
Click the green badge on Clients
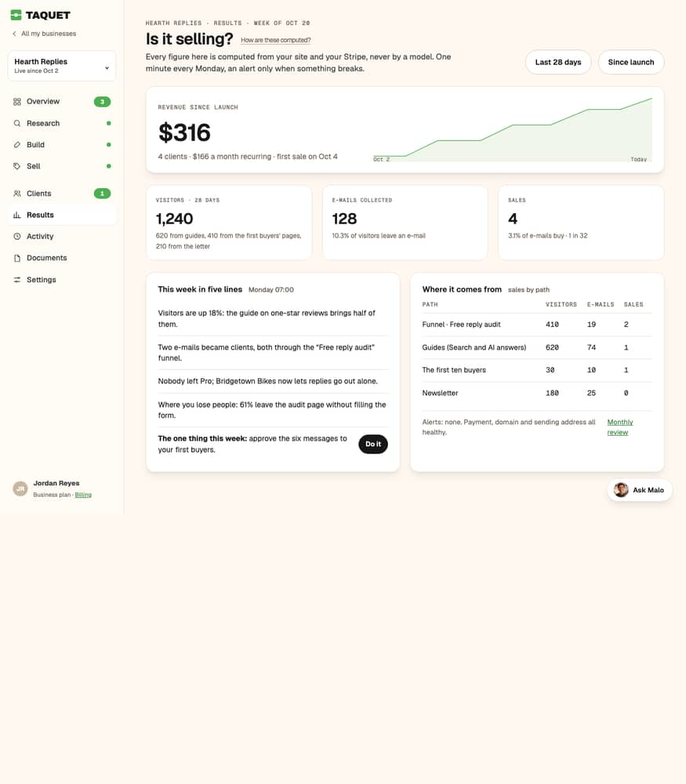(x=102, y=194)
